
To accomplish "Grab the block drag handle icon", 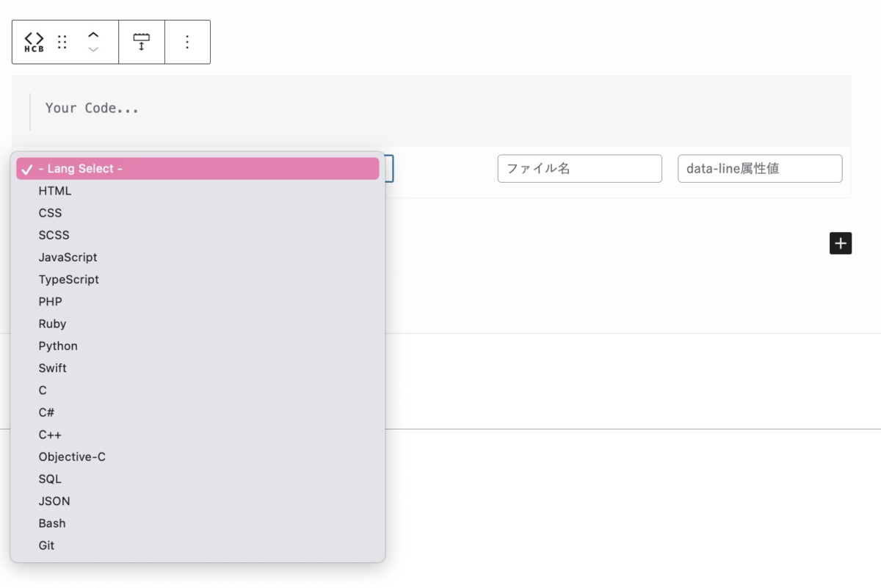I will 62,41.
